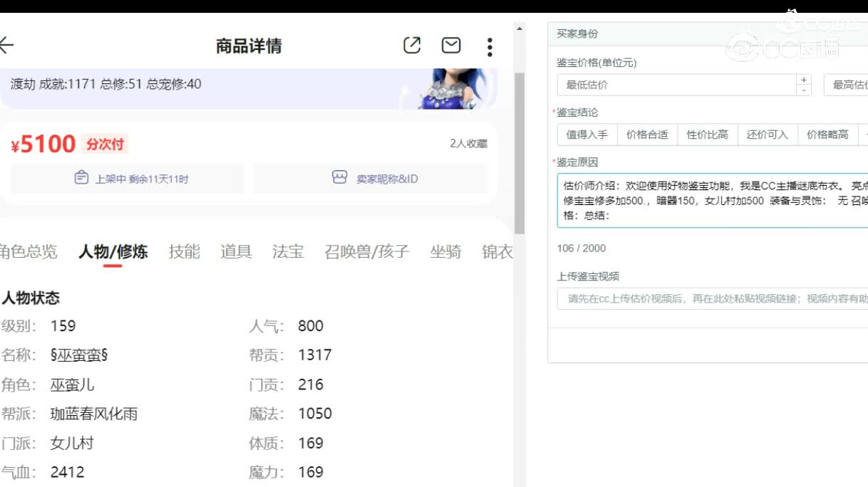Click the clipboard icon beside 上架中
The image size is (868, 487).
(83, 179)
